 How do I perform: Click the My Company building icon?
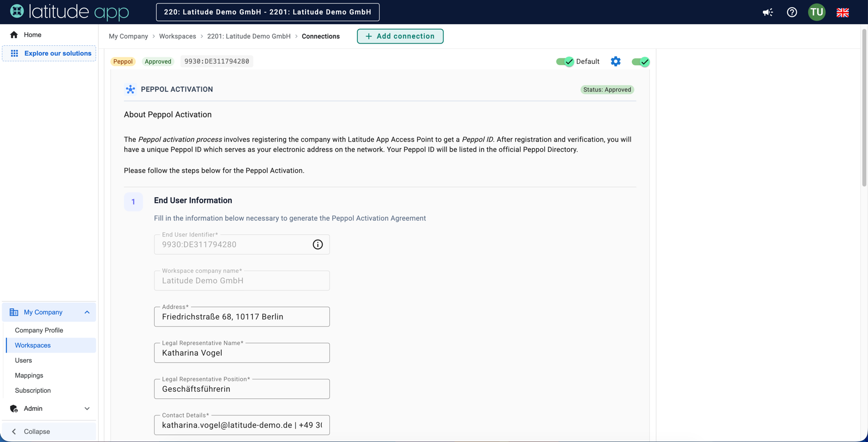pyautogui.click(x=14, y=312)
